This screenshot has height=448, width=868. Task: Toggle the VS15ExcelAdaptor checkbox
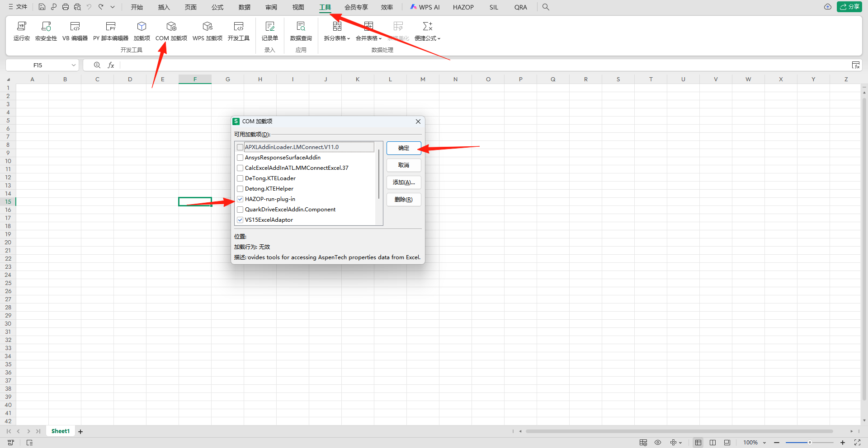point(240,220)
